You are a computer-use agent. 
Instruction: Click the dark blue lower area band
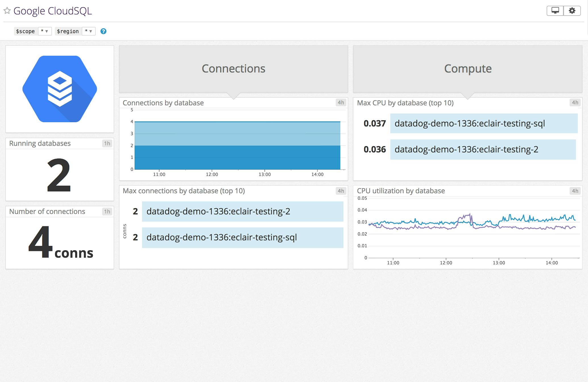(237, 157)
